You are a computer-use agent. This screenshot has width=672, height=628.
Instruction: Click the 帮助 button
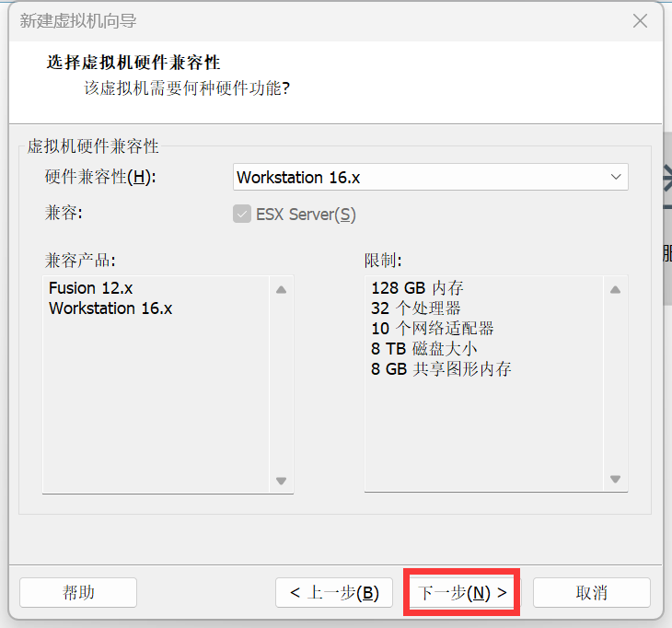pos(78,592)
